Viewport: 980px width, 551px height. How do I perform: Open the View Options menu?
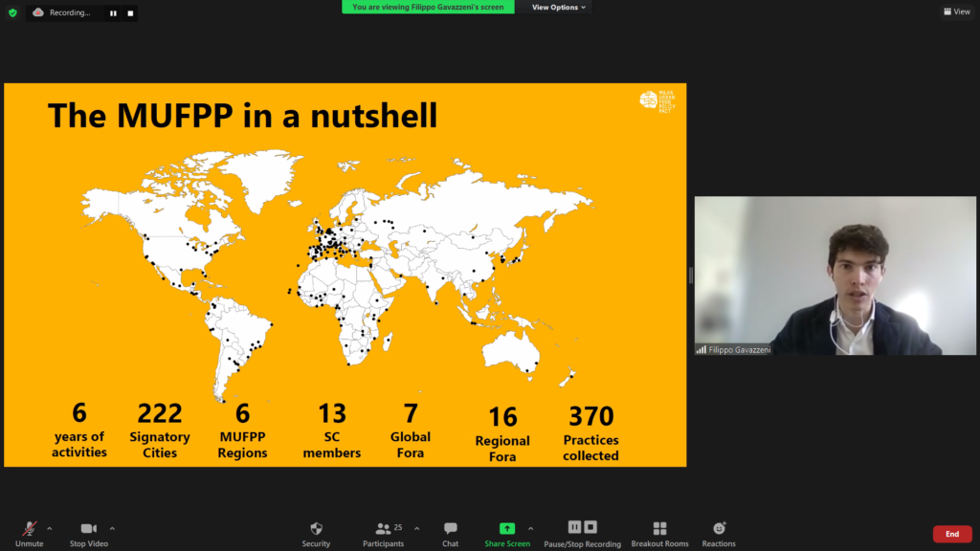click(558, 8)
